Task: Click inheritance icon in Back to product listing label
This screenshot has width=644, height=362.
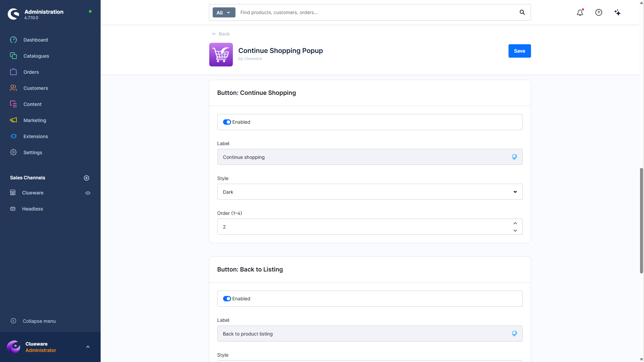Action: pyautogui.click(x=514, y=334)
